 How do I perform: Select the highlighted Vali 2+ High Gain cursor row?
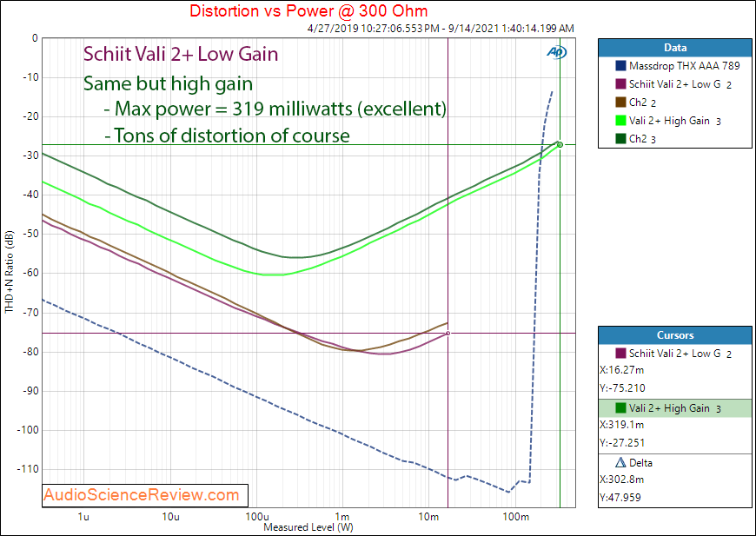pyautogui.click(x=675, y=408)
